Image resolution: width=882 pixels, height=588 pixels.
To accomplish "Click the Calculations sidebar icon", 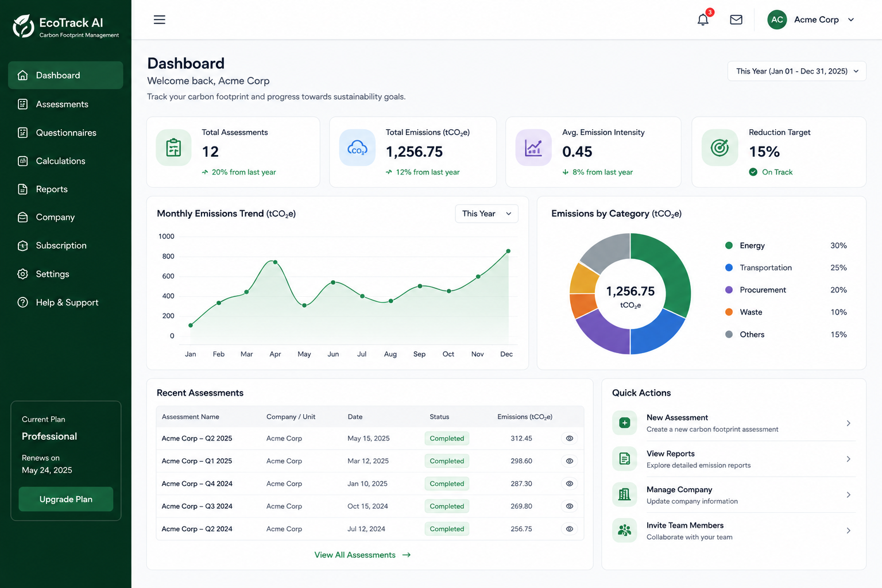I will (23, 161).
